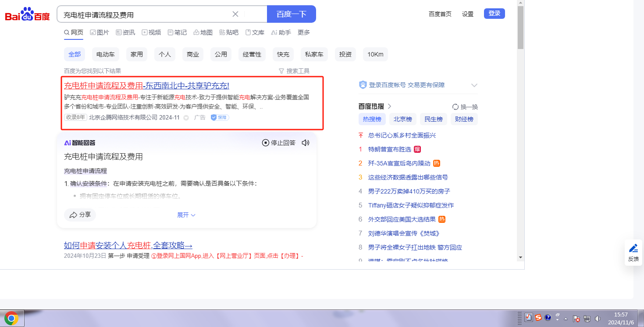Image resolution: width=644 pixels, height=327 pixels.
Task: Expand the login security notice chevron
Action: click(x=474, y=85)
